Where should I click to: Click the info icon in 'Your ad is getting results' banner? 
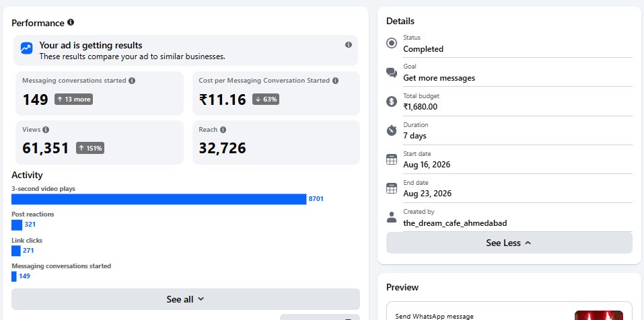coord(349,45)
